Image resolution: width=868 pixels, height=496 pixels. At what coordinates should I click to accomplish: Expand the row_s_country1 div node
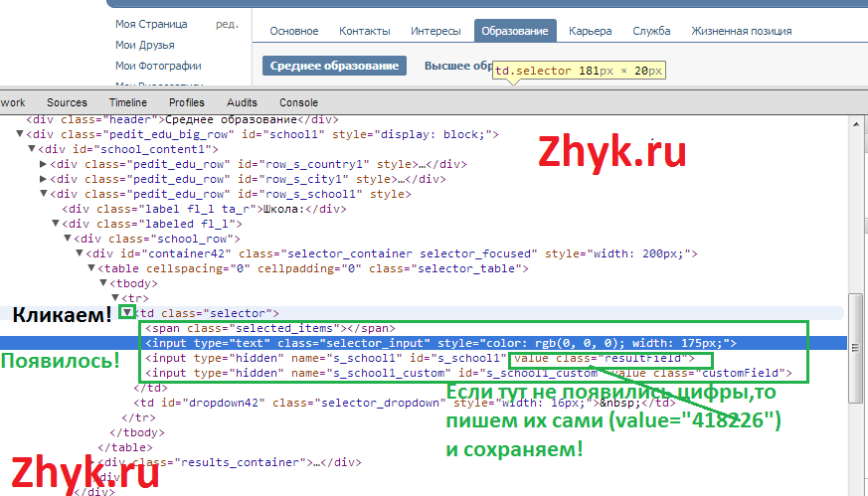43,164
